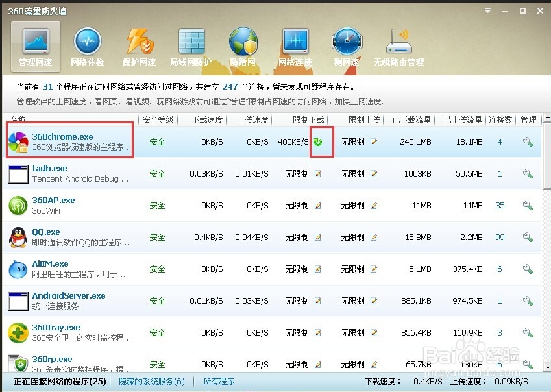The width and height of the screenshot is (551, 392).
Task: Open manage wrench for 360chrome.exe
Action: pos(528,142)
